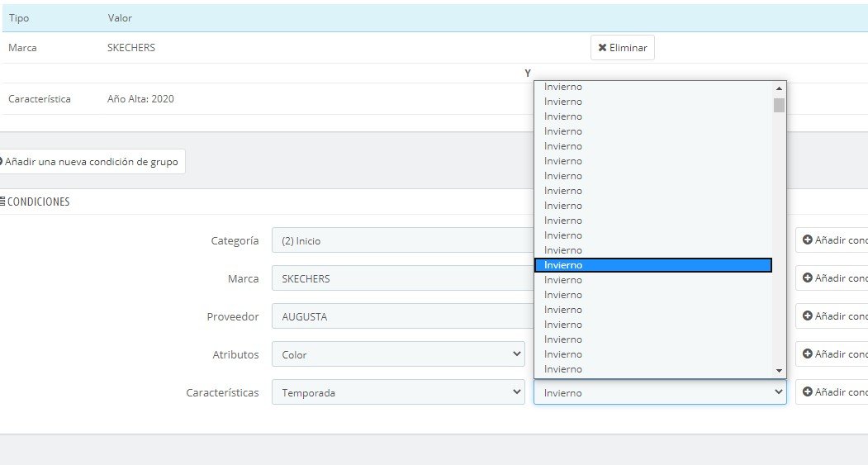Click the plus icon beside Marca row
This screenshot has height=465, width=868.
point(807,278)
